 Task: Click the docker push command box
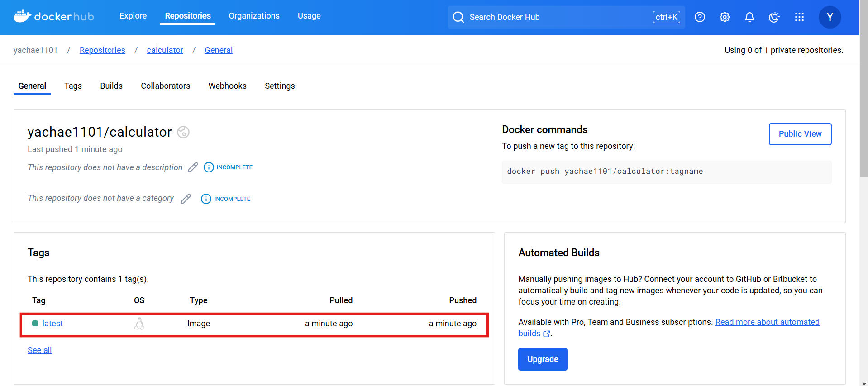tap(667, 172)
